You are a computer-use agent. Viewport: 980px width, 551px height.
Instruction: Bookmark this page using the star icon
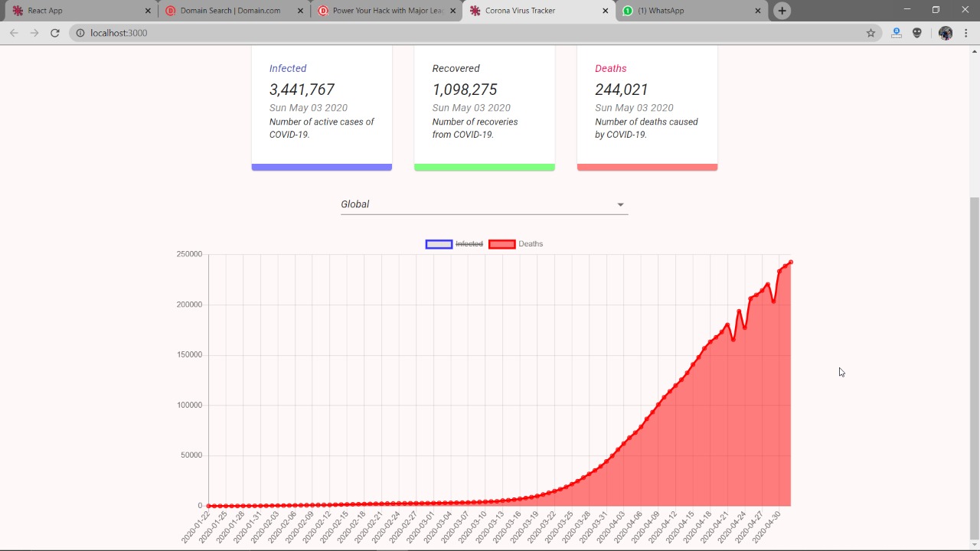pos(871,33)
